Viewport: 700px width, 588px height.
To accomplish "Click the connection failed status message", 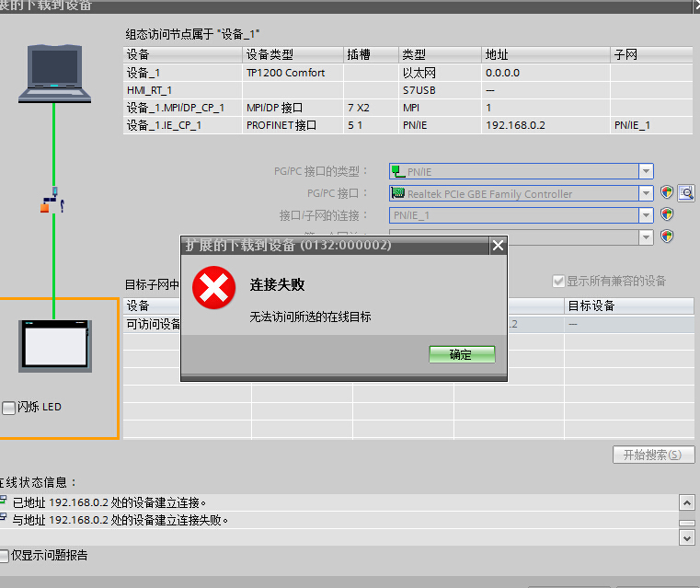I will (120, 520).
